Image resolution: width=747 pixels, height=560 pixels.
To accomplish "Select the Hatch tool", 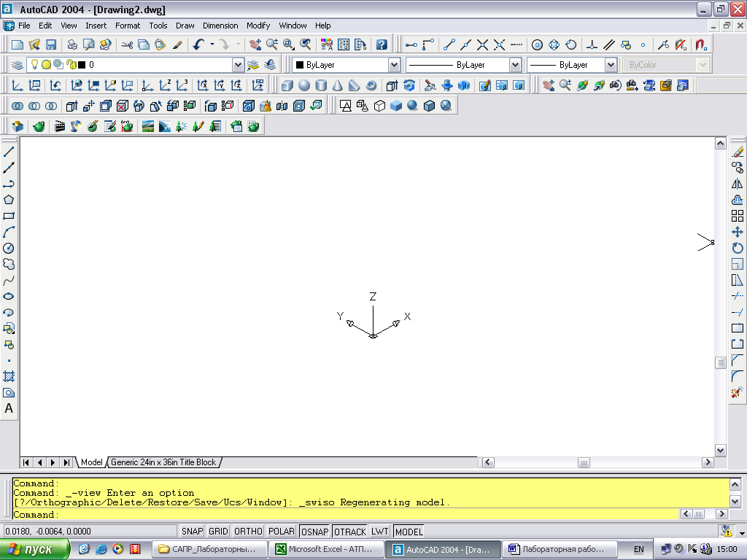I will [9, 377].
